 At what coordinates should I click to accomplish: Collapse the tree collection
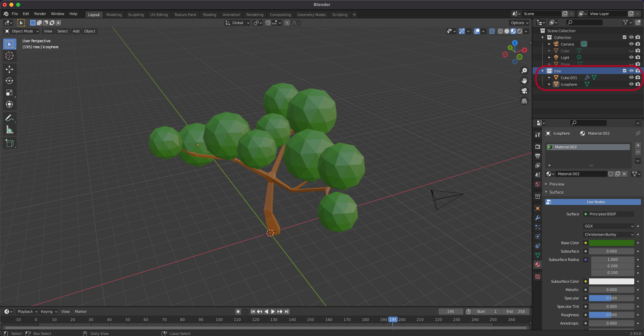543,71
